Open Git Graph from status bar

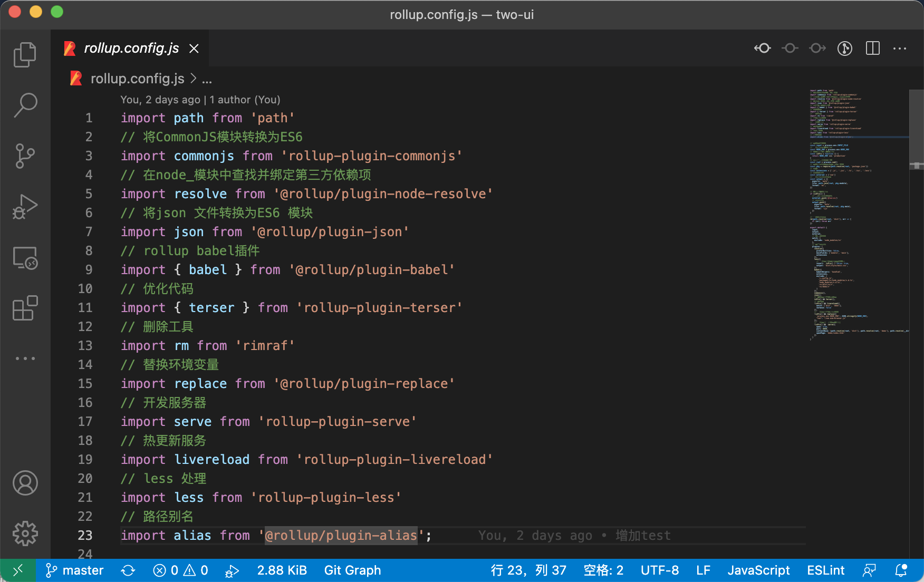(x=352, y=570)
